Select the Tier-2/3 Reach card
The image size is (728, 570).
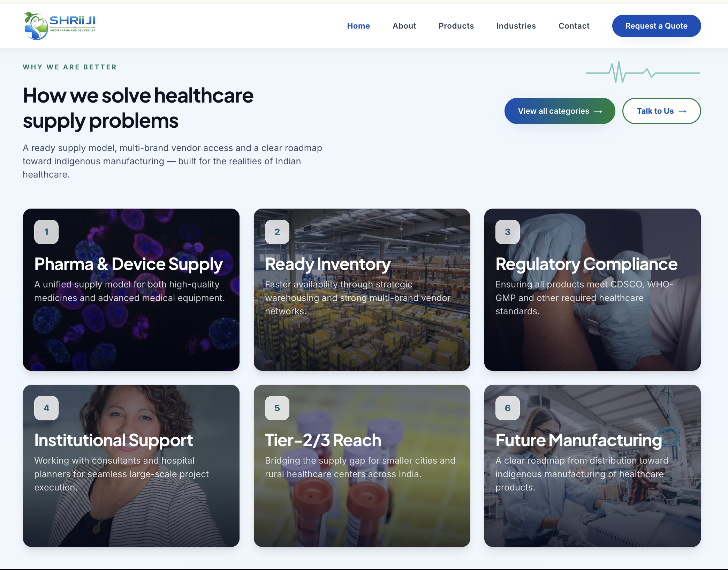coord(362,466)
